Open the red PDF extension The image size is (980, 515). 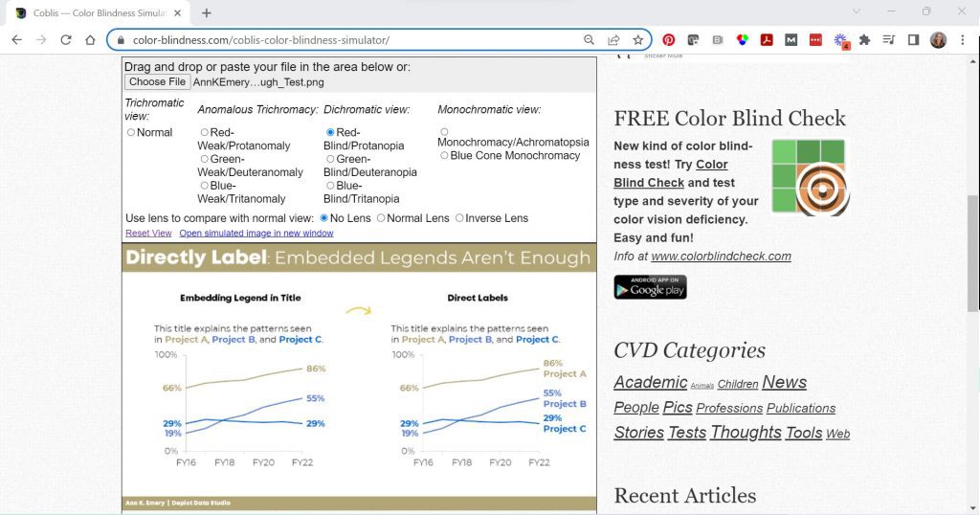click(x=767, y=40)
